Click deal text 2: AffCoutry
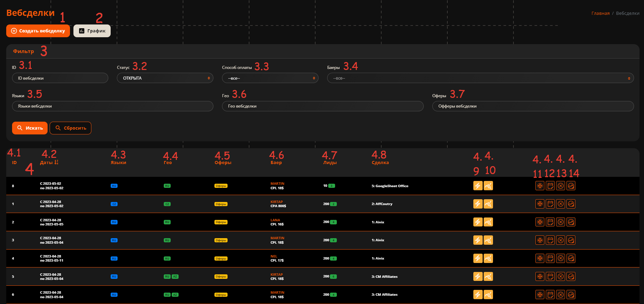Screen dimensions: 644x304 pos(382,204)
